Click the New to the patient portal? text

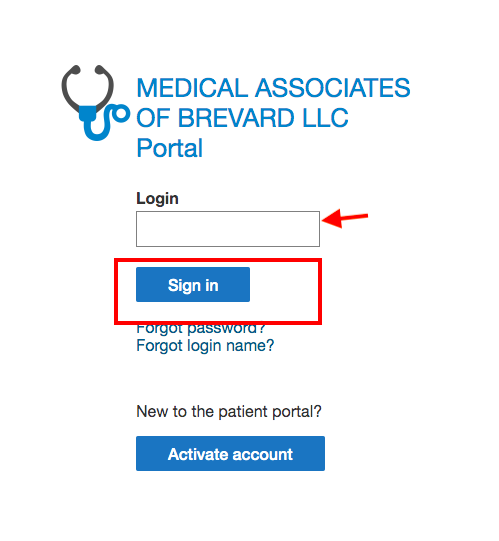tap(229, 411)
